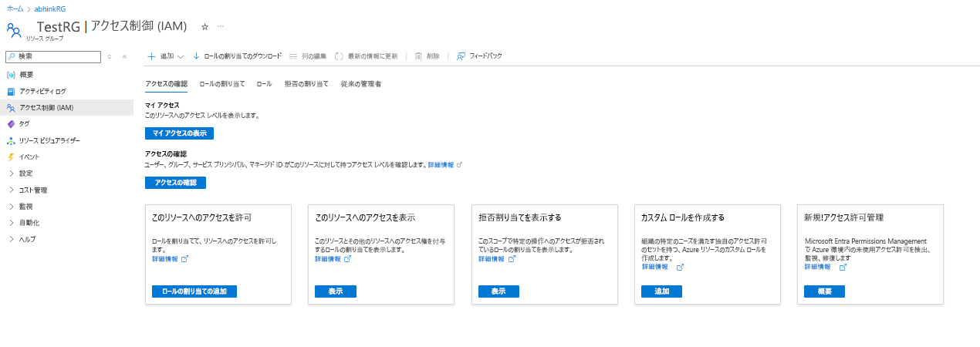This screenshot has height=347, width=980.
Task: Click the フィードバック person icon in toolbar
Action: click(461, 56)
